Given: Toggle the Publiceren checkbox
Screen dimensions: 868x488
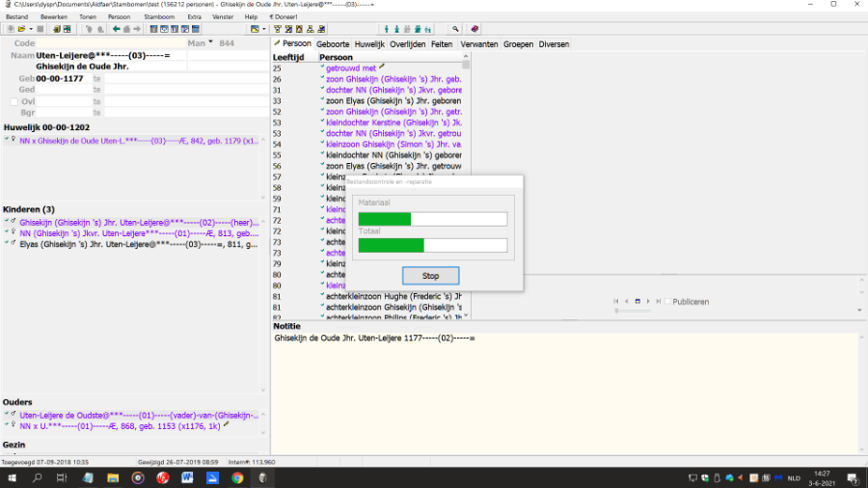Looking at the screenshot, I should pyautogui.click(x=668, y=302).
